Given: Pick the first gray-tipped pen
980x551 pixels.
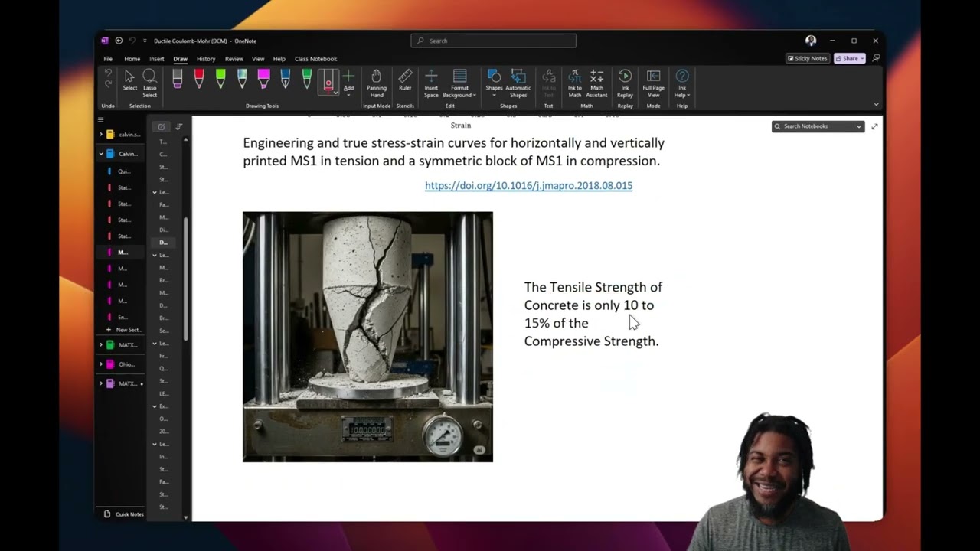Looking at the screenshot, I should (178, 80).
